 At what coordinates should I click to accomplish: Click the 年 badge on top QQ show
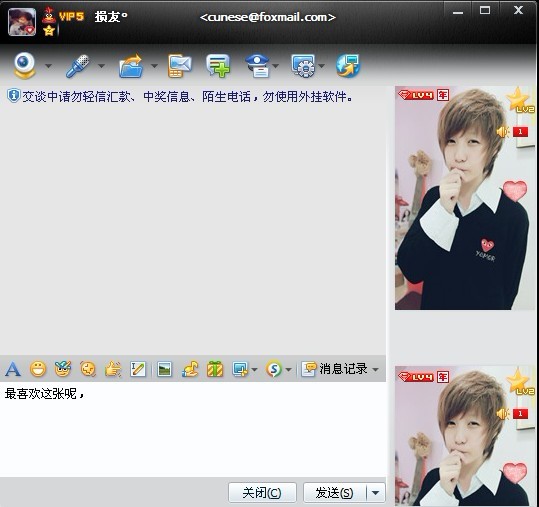[x=443, y=95]
